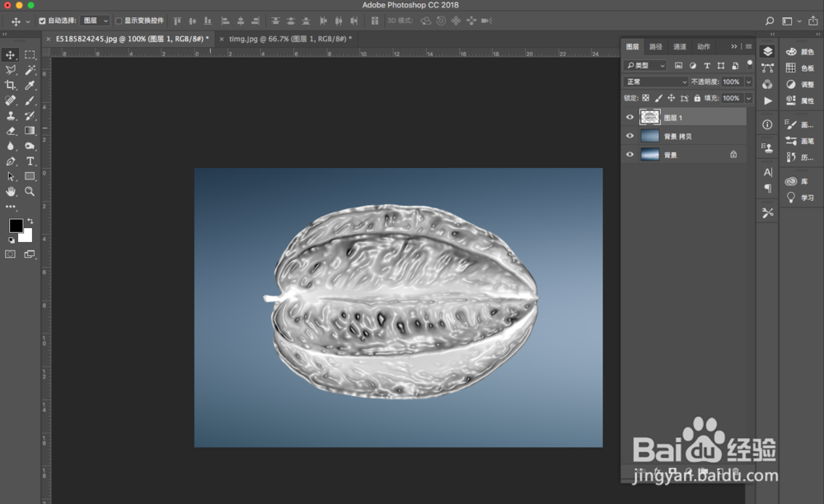Screen dimensions: 824x504
Task: Open the 不透明度 opacity dropdown
Action: (748, 82)
